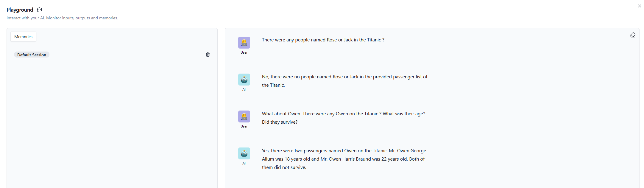The image size is (644, 188).
Task: Click the User avatar beside the Owen question
Action: (244, 116)
